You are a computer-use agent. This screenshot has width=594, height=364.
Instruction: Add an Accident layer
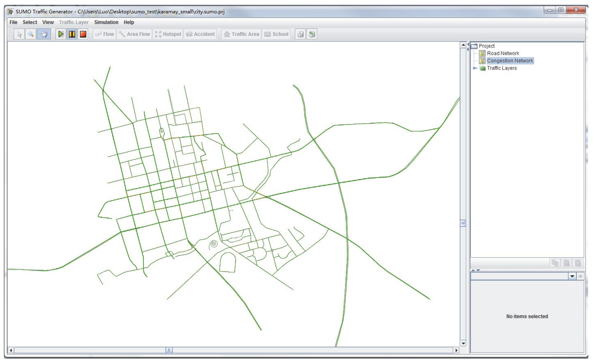200,34
